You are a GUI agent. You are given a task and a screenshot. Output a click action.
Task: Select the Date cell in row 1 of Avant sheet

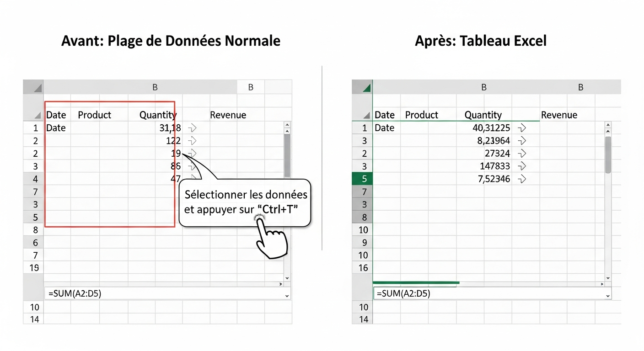click(56, 128)
